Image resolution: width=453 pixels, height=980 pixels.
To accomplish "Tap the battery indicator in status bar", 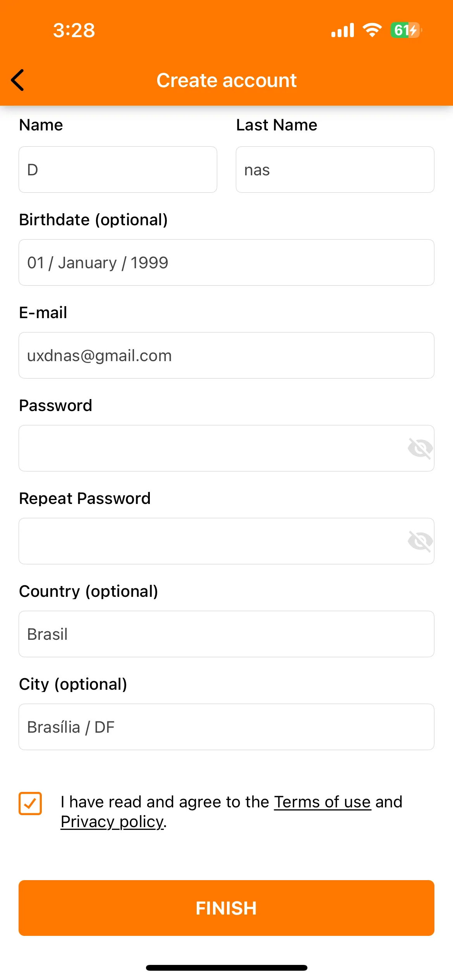I will 406,30.
